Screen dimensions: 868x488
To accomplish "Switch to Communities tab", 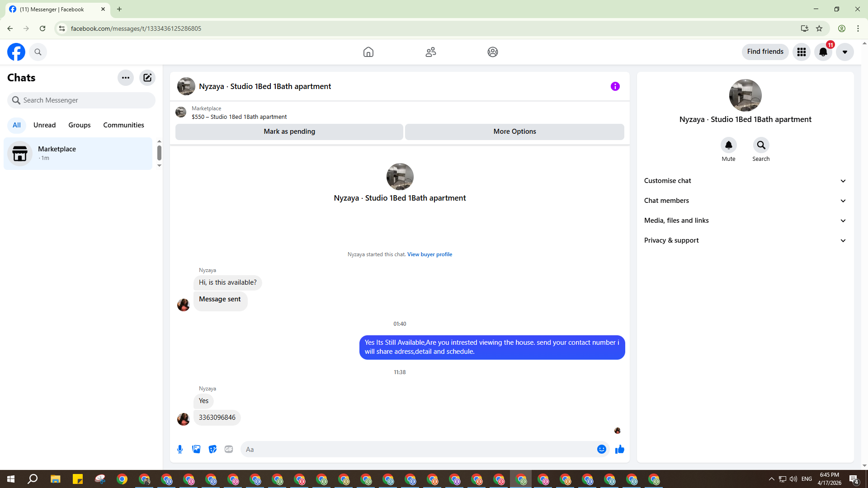I will click(123, 125).
